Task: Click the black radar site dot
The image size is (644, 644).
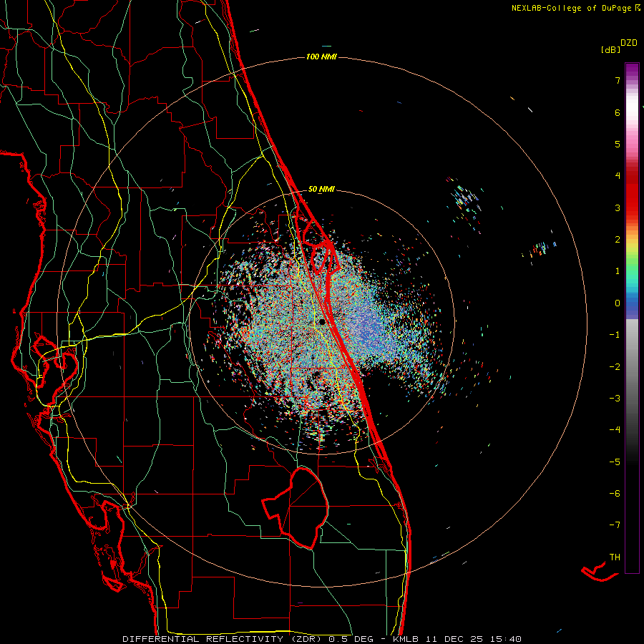Action: point(323,321)
